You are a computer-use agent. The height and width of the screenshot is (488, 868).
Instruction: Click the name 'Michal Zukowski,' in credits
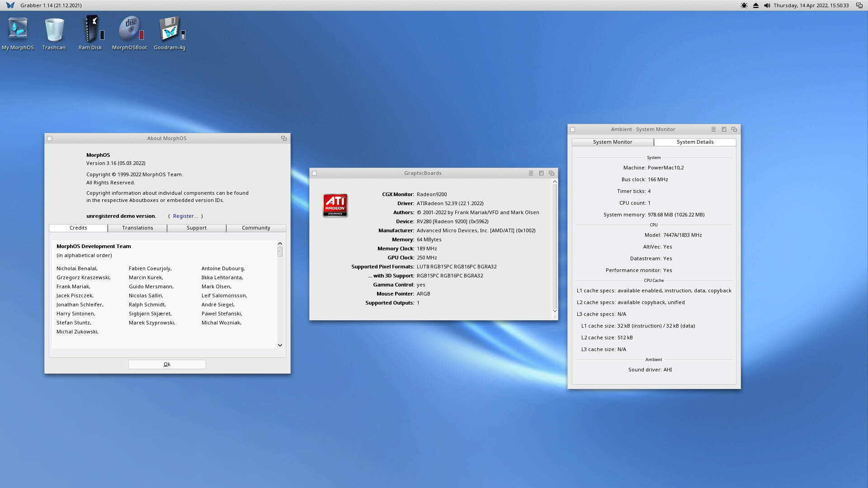77,332
